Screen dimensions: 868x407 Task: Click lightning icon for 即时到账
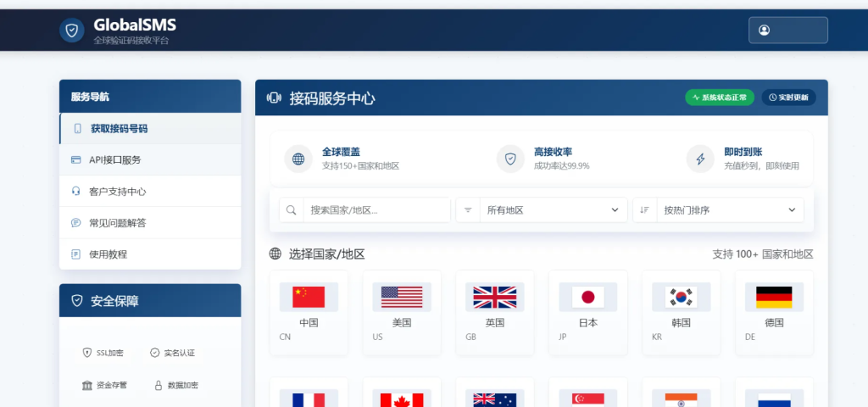click(700, 159)
